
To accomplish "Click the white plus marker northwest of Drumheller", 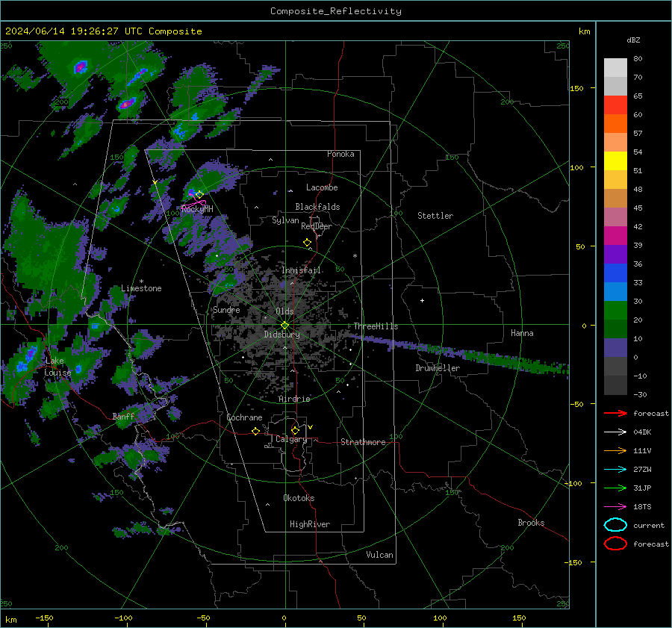I will pyautogui.click(x=422, y=300).
